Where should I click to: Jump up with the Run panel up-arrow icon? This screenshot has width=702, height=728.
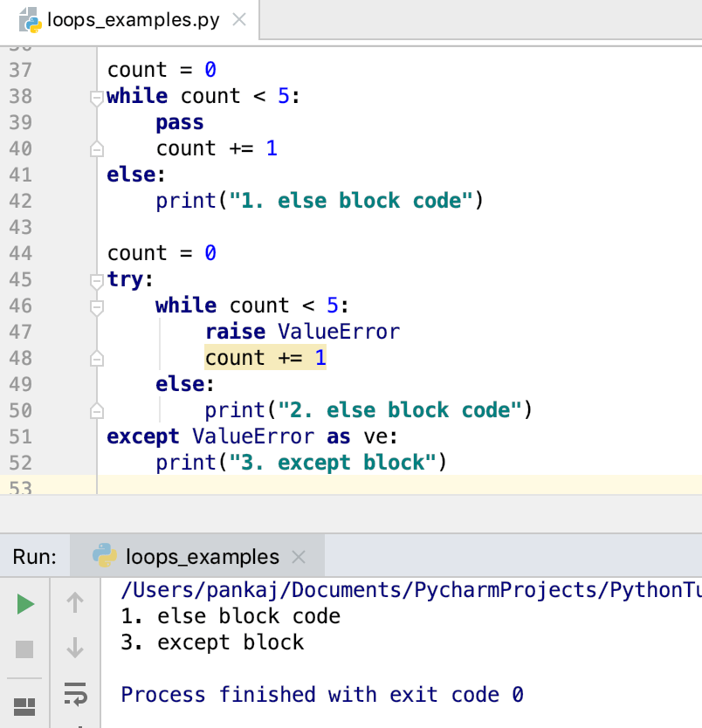(75, 603)
